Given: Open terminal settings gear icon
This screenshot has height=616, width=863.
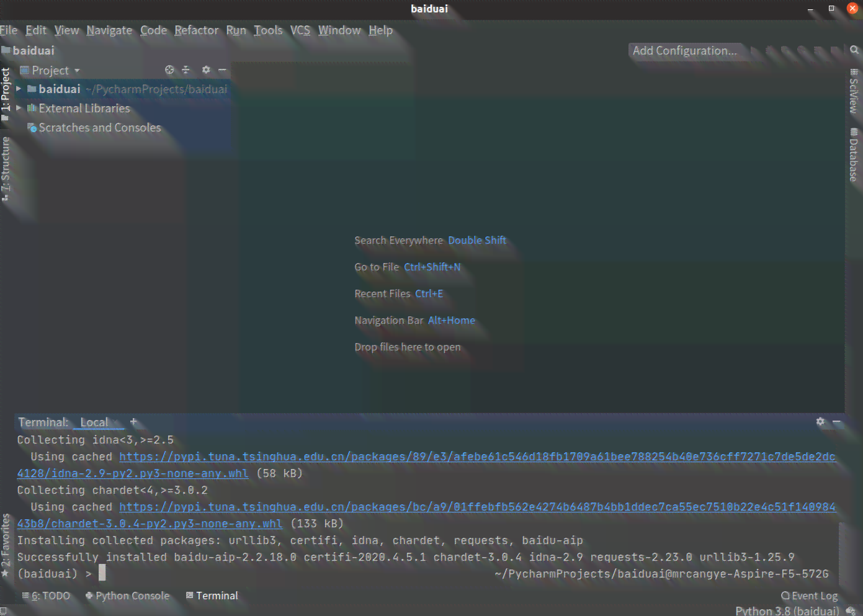Looking at the screenshot, I should 820,422.
